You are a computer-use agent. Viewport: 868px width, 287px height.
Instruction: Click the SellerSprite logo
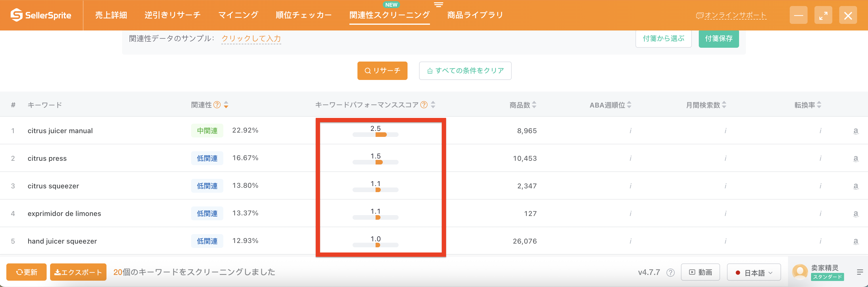pyautogui.click(x=41, y=15)
